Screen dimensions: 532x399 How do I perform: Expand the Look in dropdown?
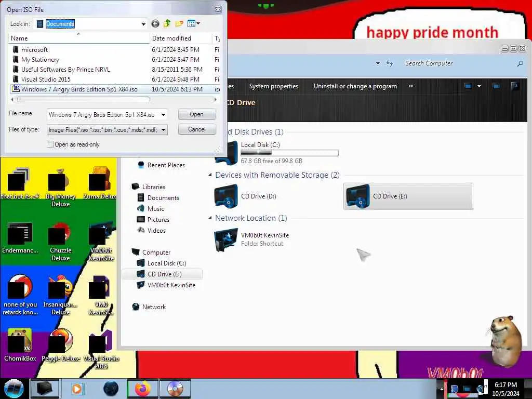(x=143, y=24)
